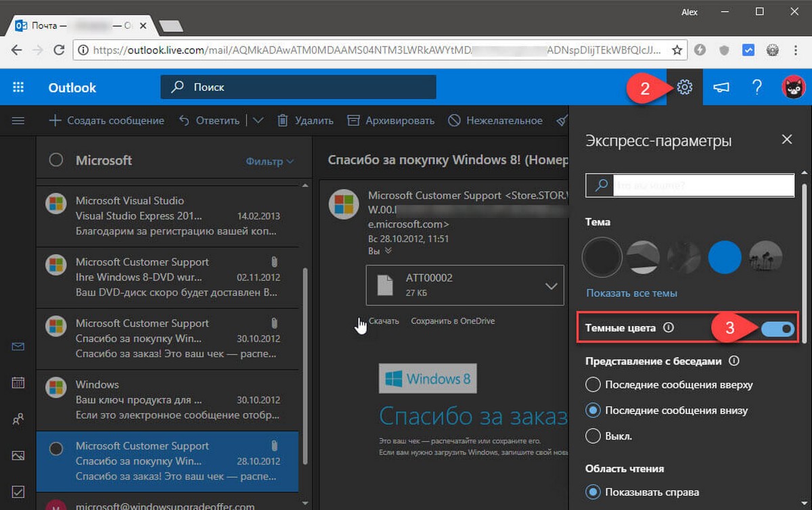The image size is (812, 510).
Task: Open the app launcher grid icon
Action: tap(18, 87)
